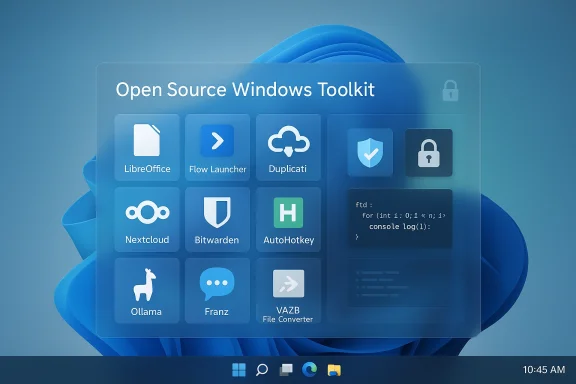Launch Microsoft Edge from the taskbar

pos(309,370)
